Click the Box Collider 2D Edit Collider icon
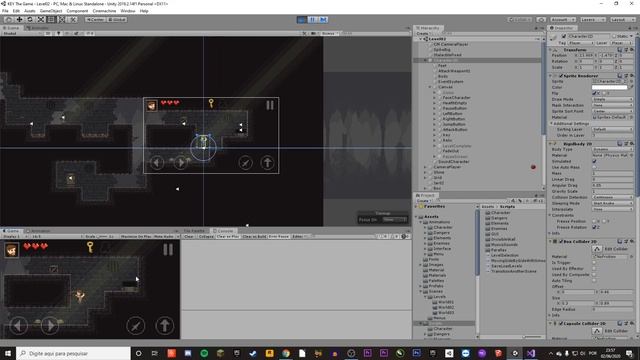640x360 pixels. coord(597,249)
